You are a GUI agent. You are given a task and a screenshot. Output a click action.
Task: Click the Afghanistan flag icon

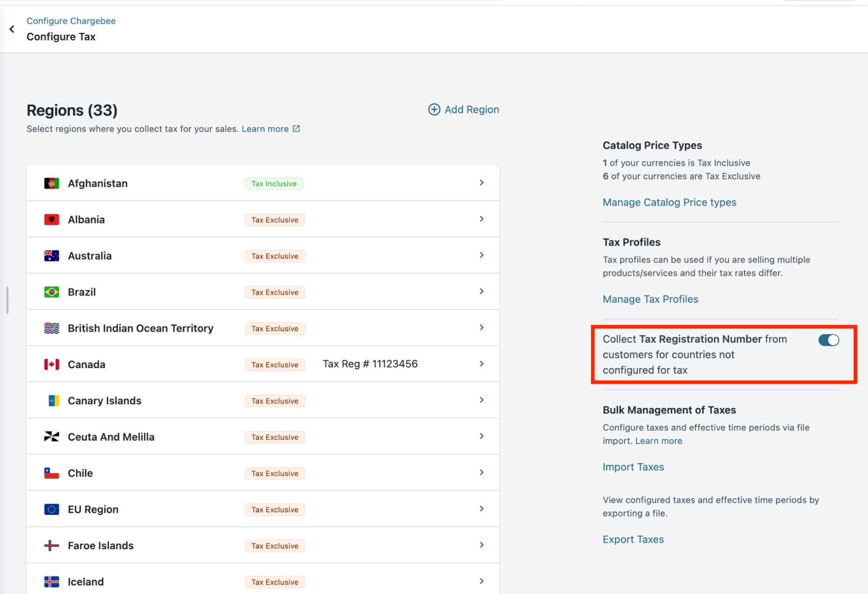(52, 183)
